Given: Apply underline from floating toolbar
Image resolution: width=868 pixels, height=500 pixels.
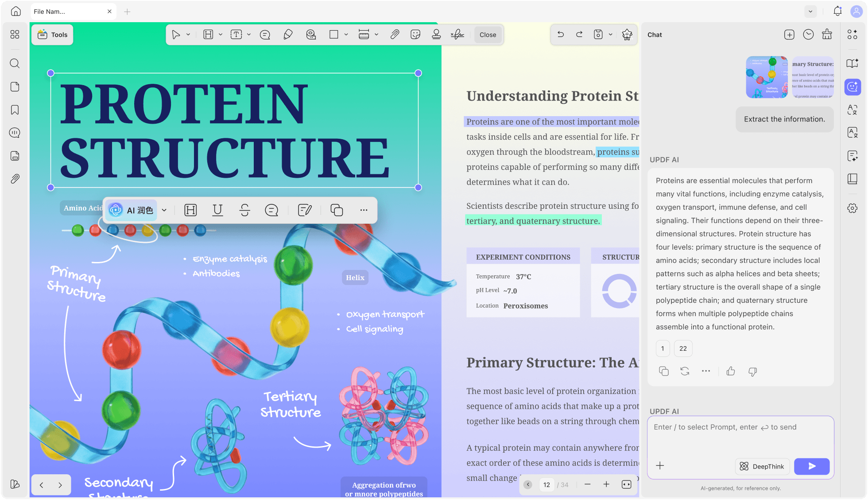Looking at the screenshot, I should (217, 210).
